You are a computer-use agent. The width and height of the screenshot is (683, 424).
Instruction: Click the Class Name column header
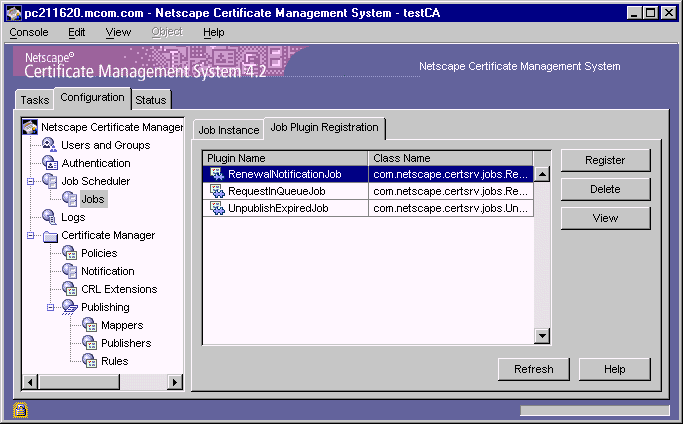tap(450, 158)
